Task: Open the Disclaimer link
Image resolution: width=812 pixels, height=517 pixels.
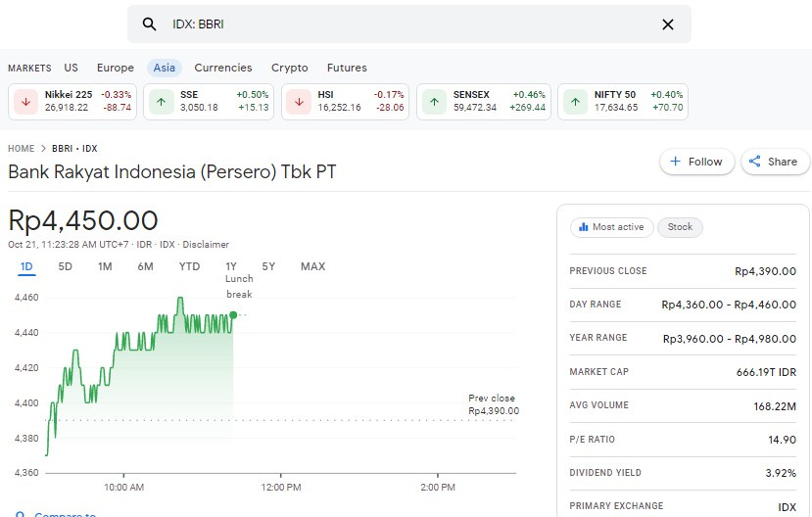Action: click(x=206, y=244)
